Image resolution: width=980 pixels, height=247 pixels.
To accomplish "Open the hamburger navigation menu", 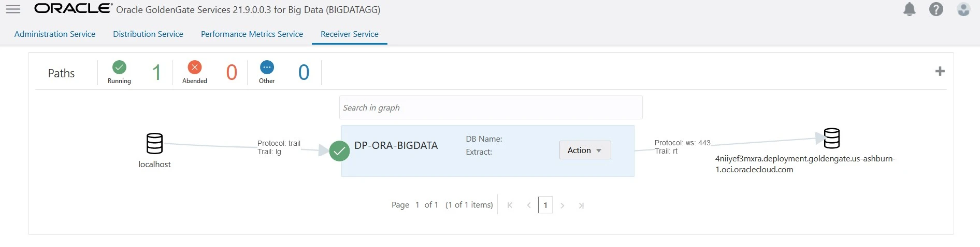I will pyautogui.click(x=13, y=9).
